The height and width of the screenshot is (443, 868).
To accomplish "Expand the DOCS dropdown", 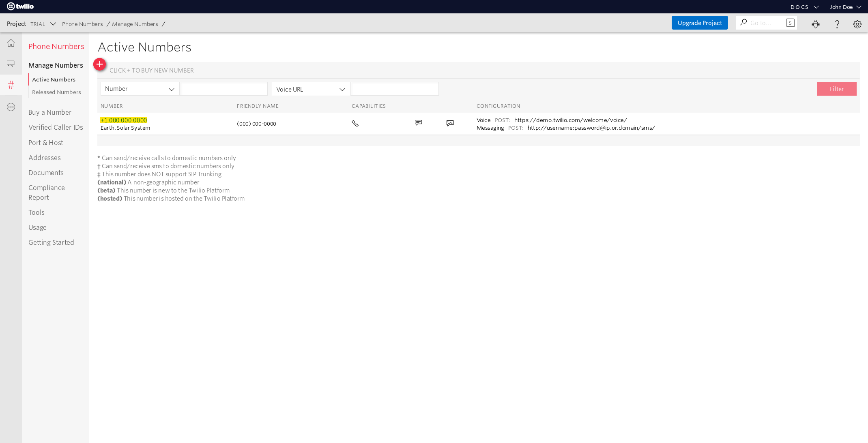I will [804, 7].
